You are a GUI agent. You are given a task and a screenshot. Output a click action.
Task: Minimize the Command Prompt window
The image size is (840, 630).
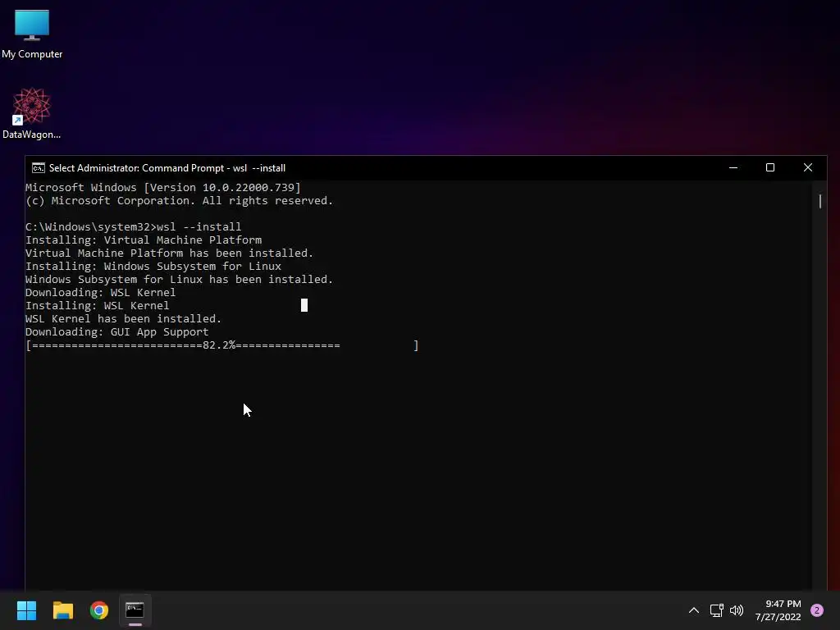tap(733, 167)
